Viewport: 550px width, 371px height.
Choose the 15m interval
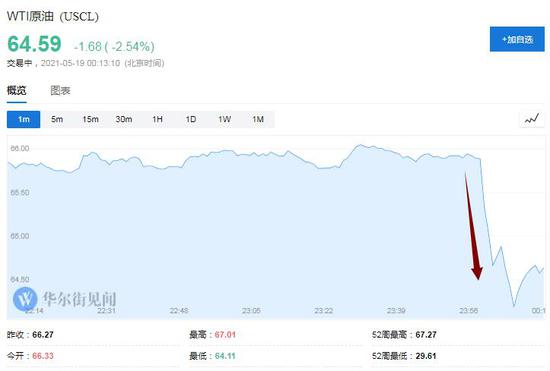(x=90, y=119)
